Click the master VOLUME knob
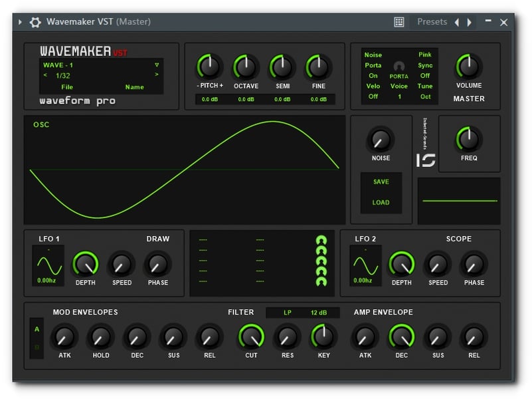The image size is (532, 399). tap(468, 66)
